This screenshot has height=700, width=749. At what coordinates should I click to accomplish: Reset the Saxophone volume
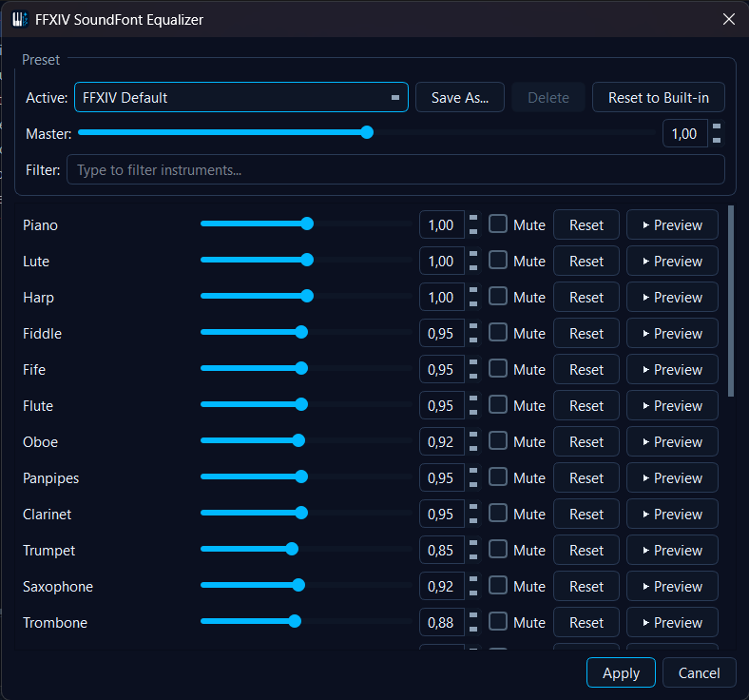coord(586,586)
